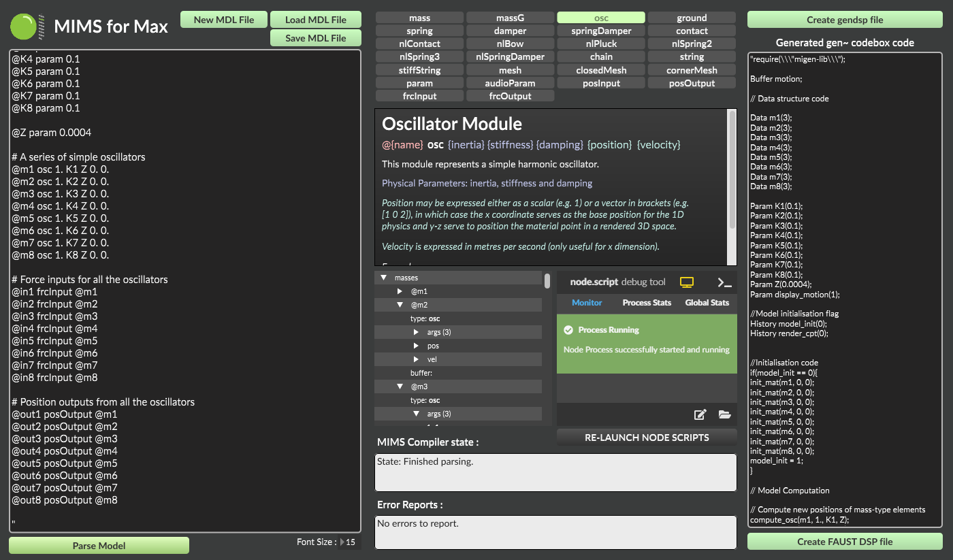Select the nlSpring2 module button
The image size is (953, 560).
[692, 44]
